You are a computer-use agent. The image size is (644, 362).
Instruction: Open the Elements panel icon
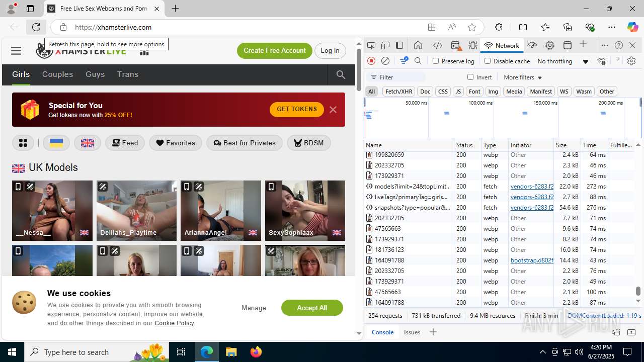(x=438, y=45)
